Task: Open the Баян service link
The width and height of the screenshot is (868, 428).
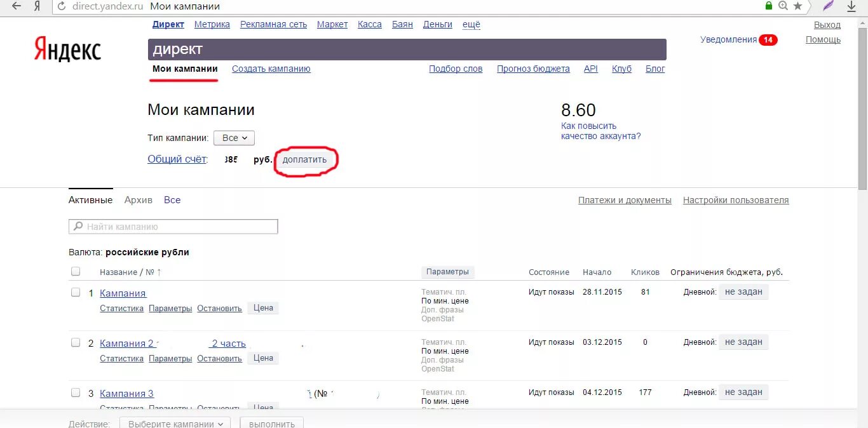Action: (402, 24)
